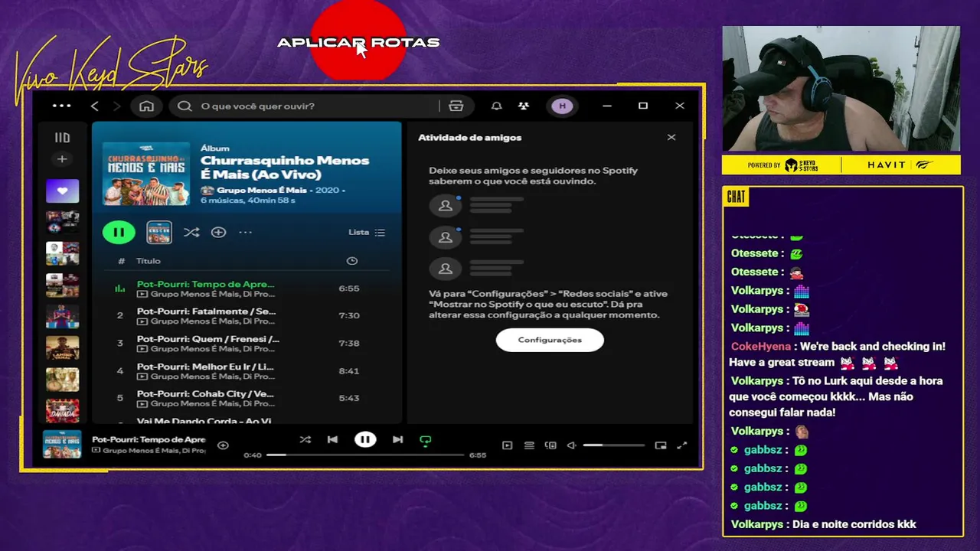Screen dimensions: 980x551
Task: Toggle shuffle in player bar
Action: pos(305,439)
